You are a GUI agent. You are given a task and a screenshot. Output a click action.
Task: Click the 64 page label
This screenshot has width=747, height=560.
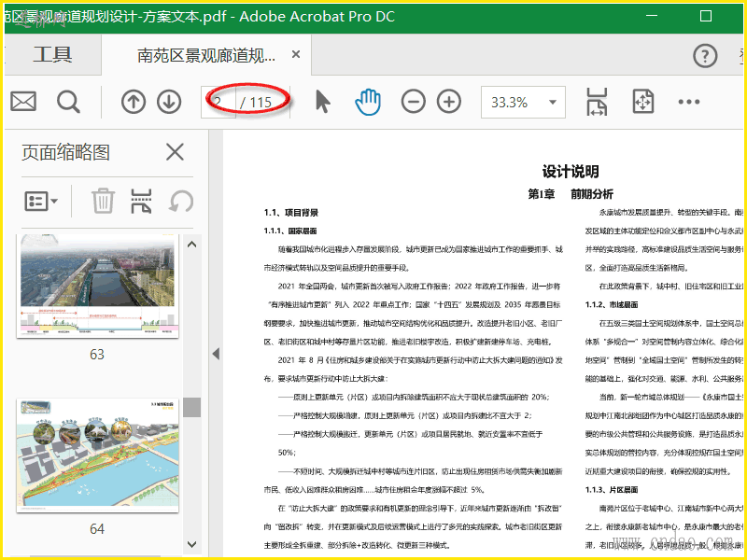click(97, 529)
